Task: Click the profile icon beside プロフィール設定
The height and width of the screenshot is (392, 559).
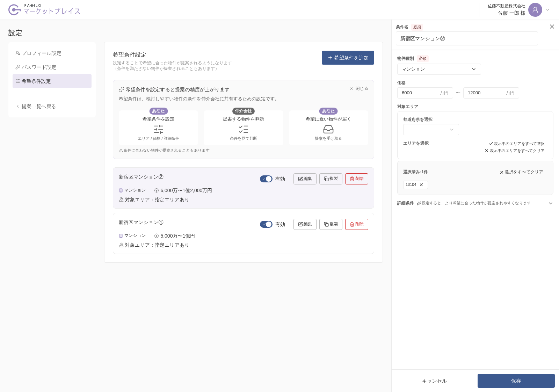Action: (x=18, y=53)
